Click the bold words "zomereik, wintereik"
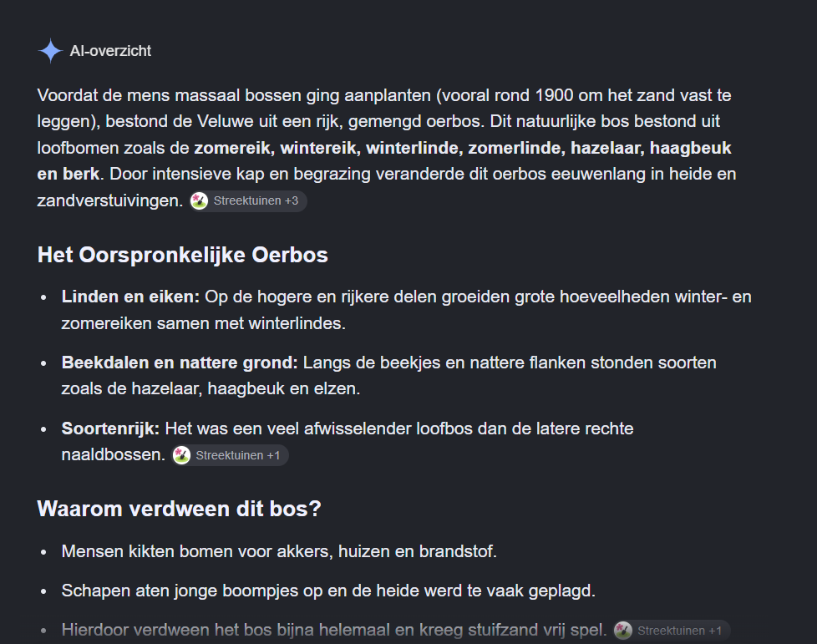The width and height of the screenshot is (817, 644). pyautogui.click(x=276, y=148)
